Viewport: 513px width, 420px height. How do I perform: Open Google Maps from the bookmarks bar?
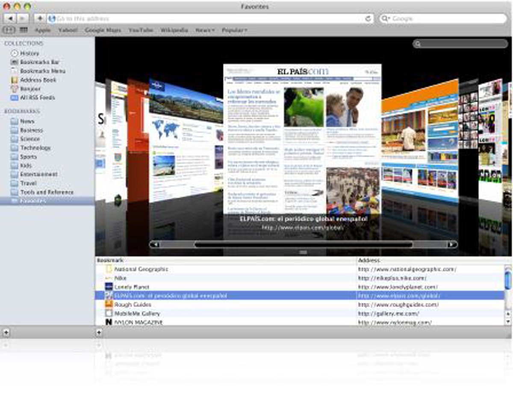point(103,30)
